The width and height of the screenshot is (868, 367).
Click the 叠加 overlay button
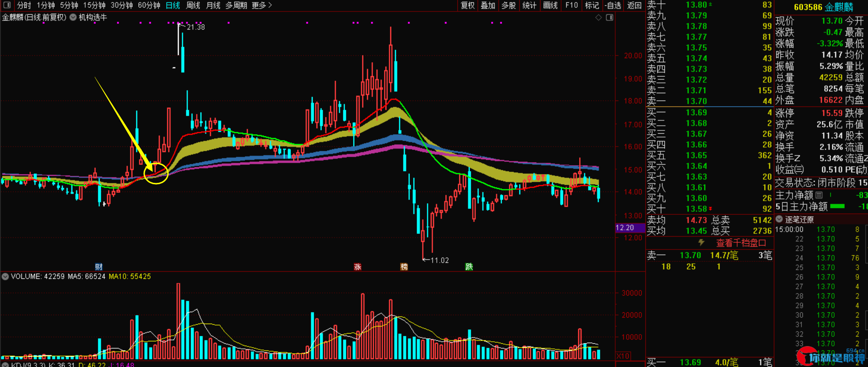tap(488, 5)
